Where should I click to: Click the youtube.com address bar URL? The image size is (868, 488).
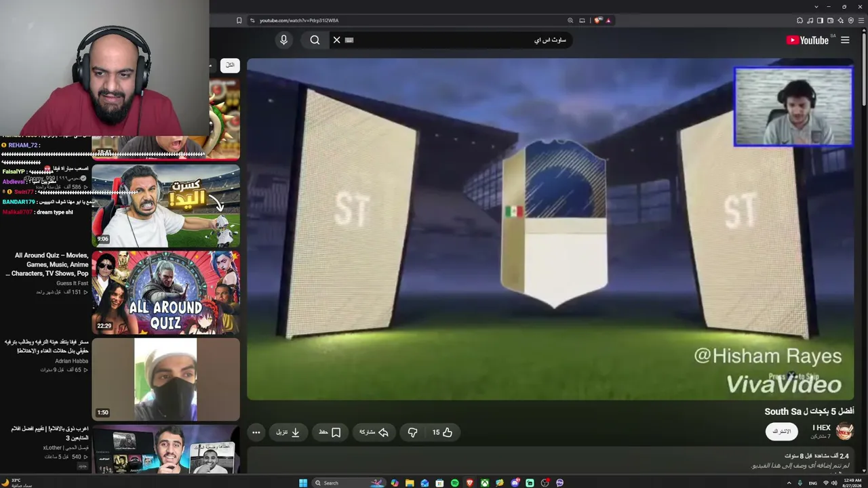pyautogui.click(x=299, y=20)
